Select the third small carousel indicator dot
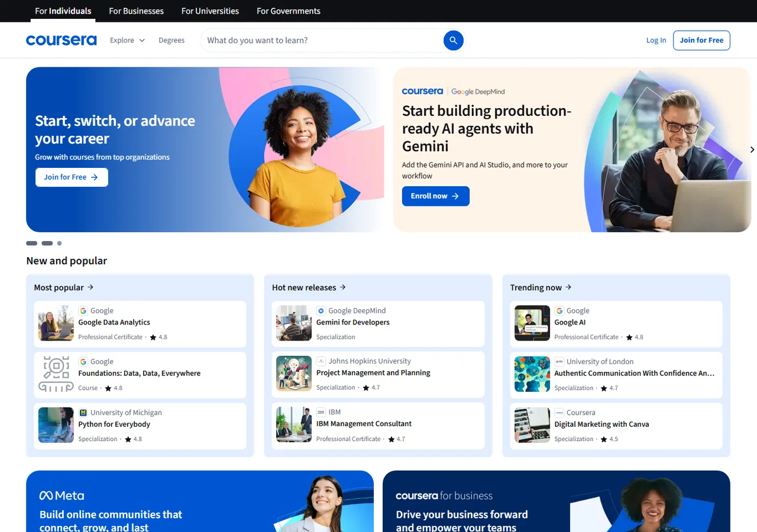Viewport: 757px width, 532px height. [59, 244]
